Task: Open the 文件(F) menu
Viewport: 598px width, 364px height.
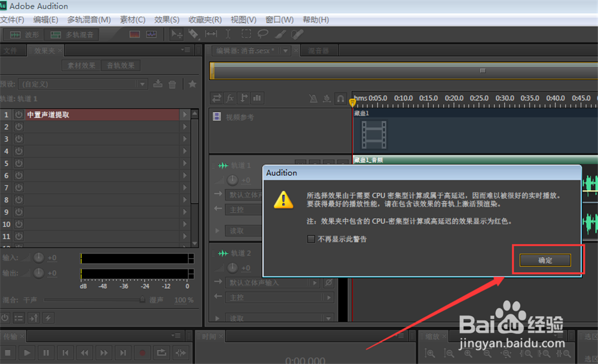Action: click(x=12, y=20)
